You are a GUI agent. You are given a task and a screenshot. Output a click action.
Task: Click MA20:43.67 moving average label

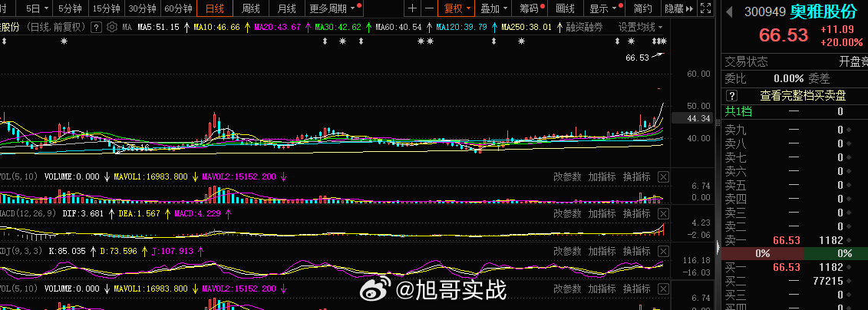click(277, 27)
